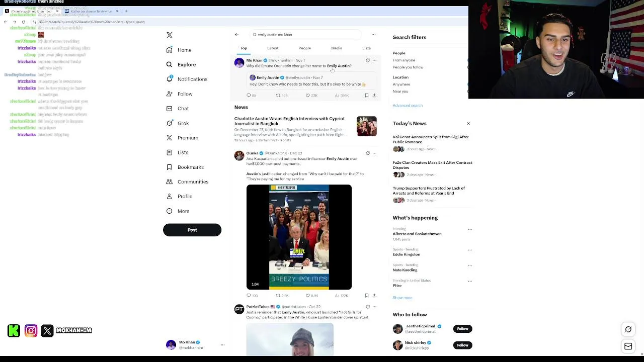The height and width of the screenshot is (362, 644).
Task: Open Trump Supporters Frustrated news story
Action: pos(429,191)
